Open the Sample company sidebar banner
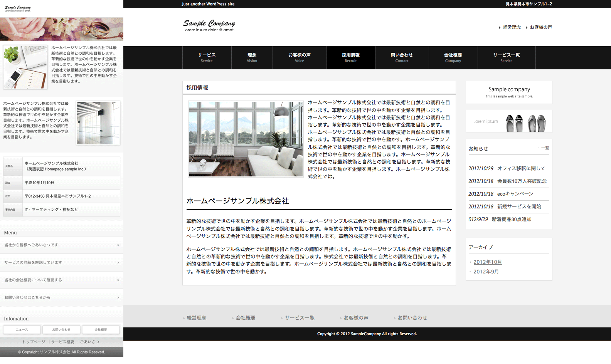The width and height of the screenshot is (611, 364). (509, 92)
